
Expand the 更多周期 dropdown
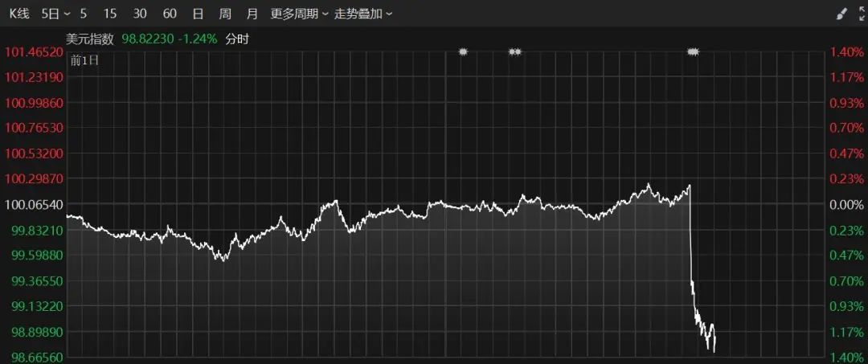299,14
